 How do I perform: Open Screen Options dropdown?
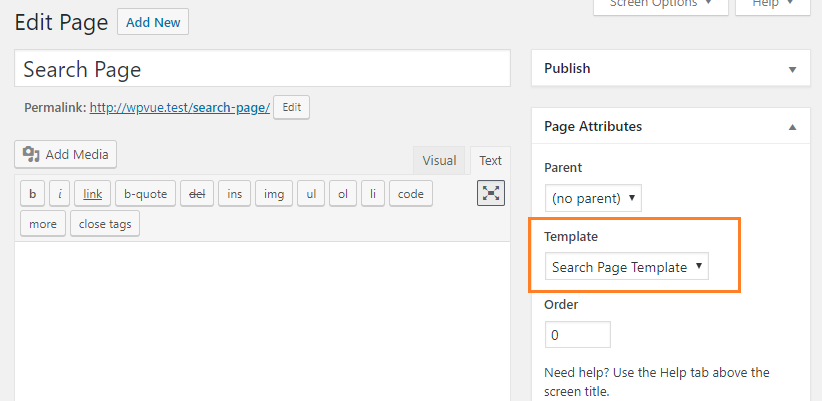tap(661, 4)
